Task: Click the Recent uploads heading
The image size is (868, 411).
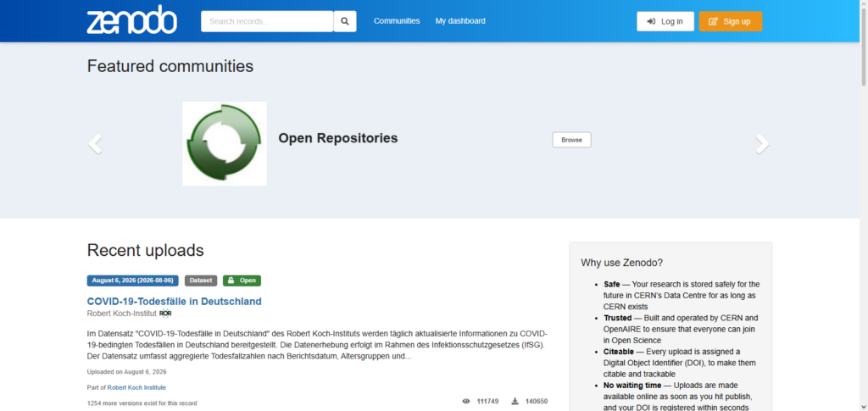Action: click(x=146, y=250)
